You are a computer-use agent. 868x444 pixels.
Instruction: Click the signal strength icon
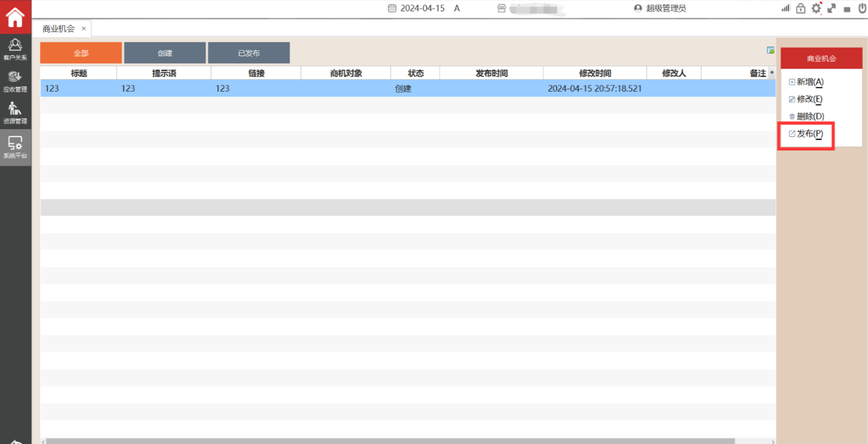pos(785,8)
